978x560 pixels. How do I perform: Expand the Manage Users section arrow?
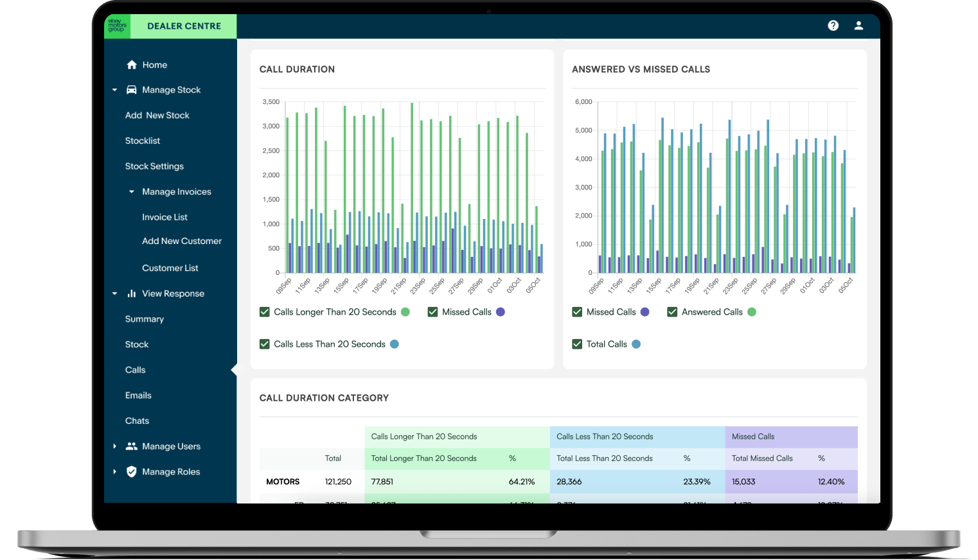pyautogui.click(x=114, y=446)
